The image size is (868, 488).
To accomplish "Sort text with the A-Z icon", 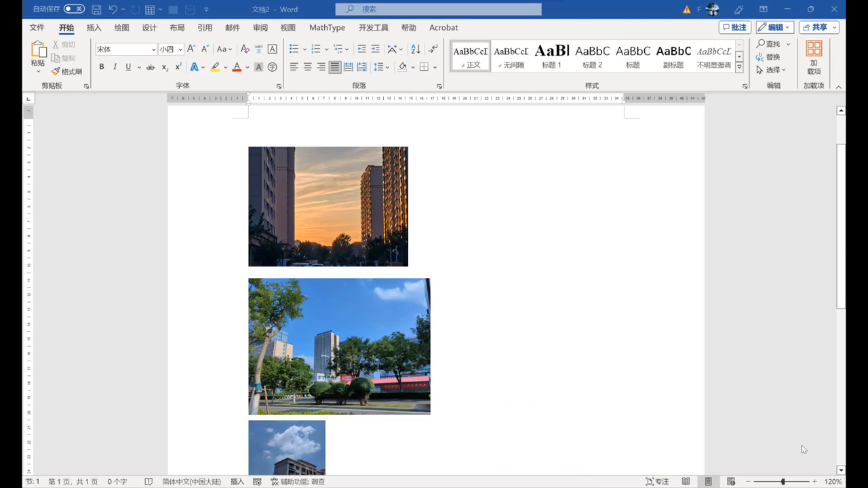I will (416, 49).
